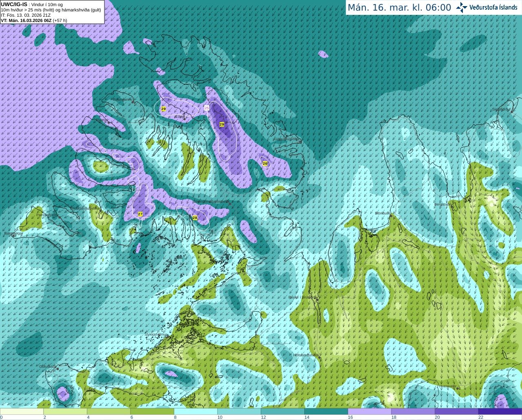Click the scale tick label 10
Viewport: 522px width, 420px height.
pyautogui.click(x=220, y=417)
